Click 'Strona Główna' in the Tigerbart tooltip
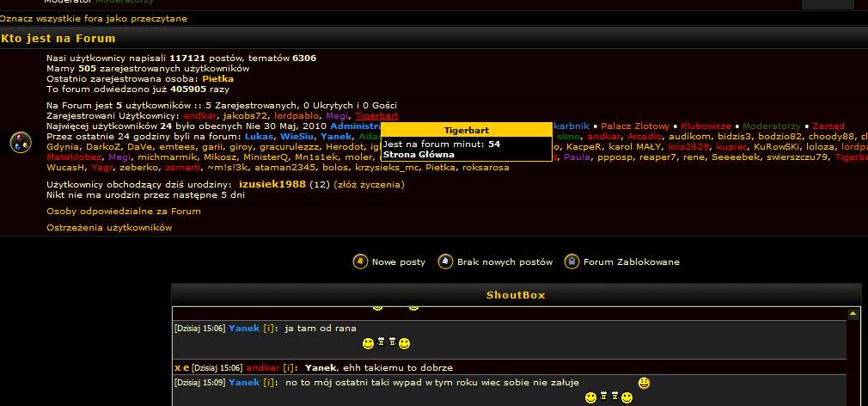Screen dimensions: 868x406 coord(419,155)
